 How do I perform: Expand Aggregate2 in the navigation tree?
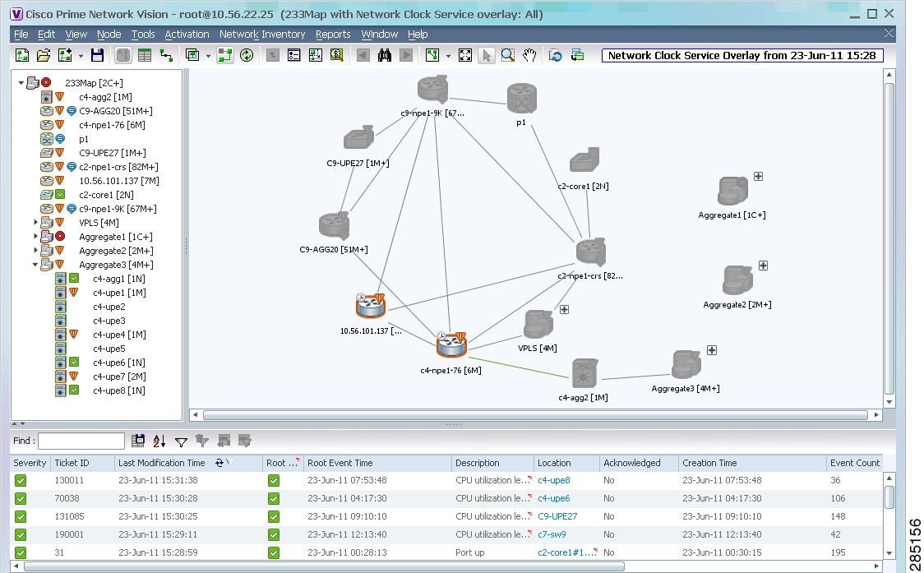click(35, 251)
